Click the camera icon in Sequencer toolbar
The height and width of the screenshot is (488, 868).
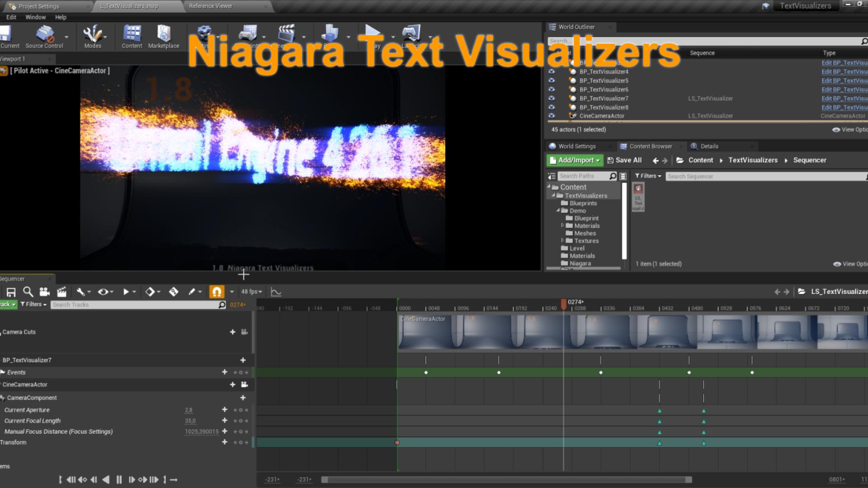pos(44,291)
